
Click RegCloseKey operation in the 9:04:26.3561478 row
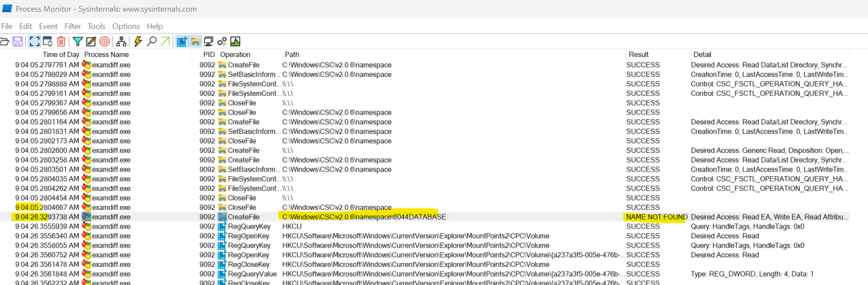pyautogui.click(x=249, y=264)
